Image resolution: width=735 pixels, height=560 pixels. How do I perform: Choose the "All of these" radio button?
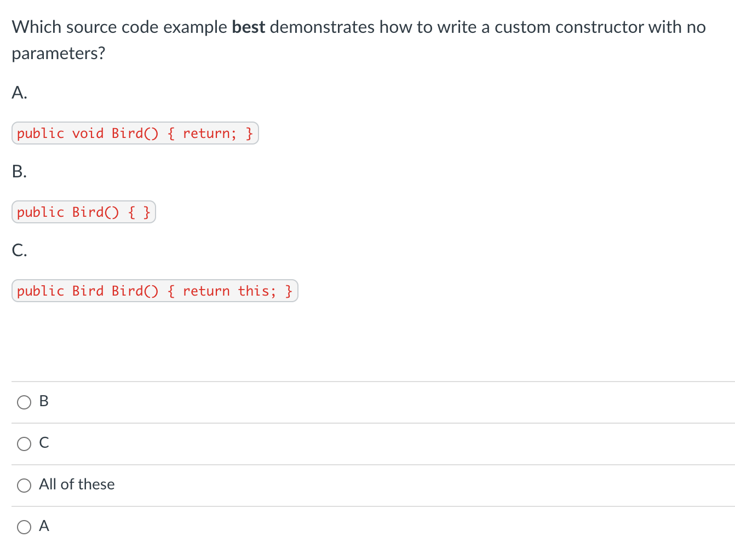(x=24, y=486)
